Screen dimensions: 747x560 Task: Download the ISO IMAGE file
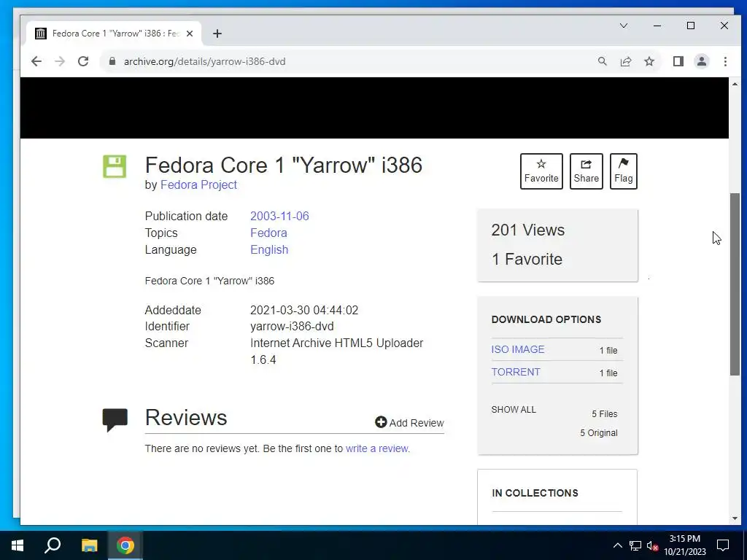(x=518, y=349)
